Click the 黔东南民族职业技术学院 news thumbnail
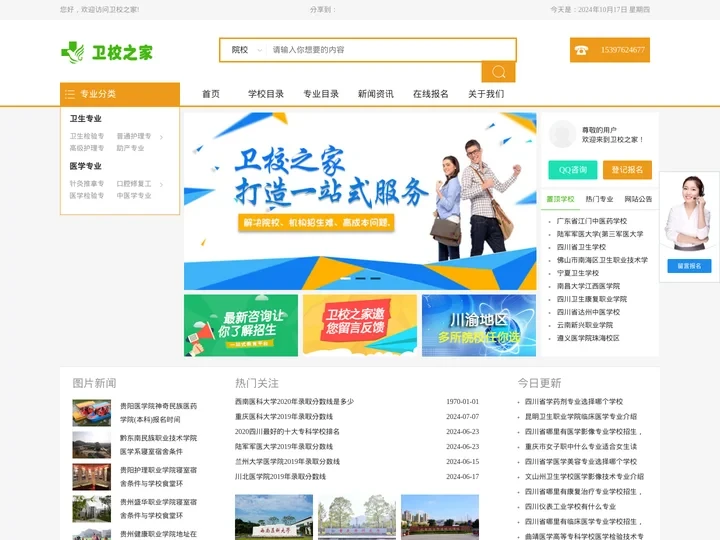 click(91, 444)
